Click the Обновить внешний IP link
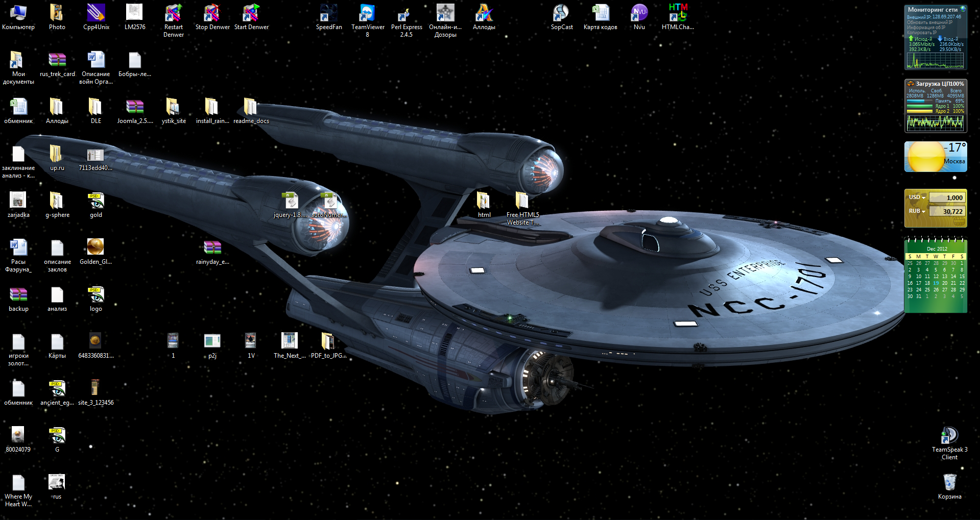Image resolution: width=980 pixels, height=520 pixels. point(929,22)
